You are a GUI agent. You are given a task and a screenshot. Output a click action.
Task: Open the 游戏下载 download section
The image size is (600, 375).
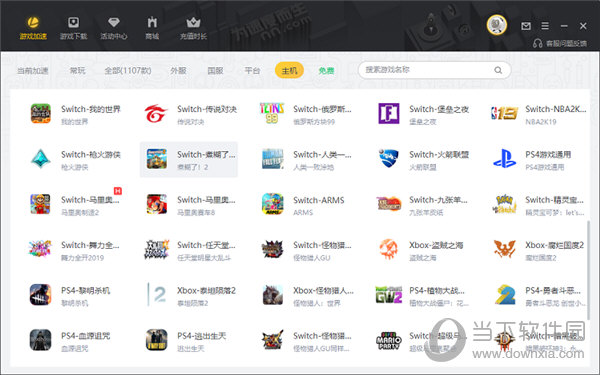(x=73, y=28)
